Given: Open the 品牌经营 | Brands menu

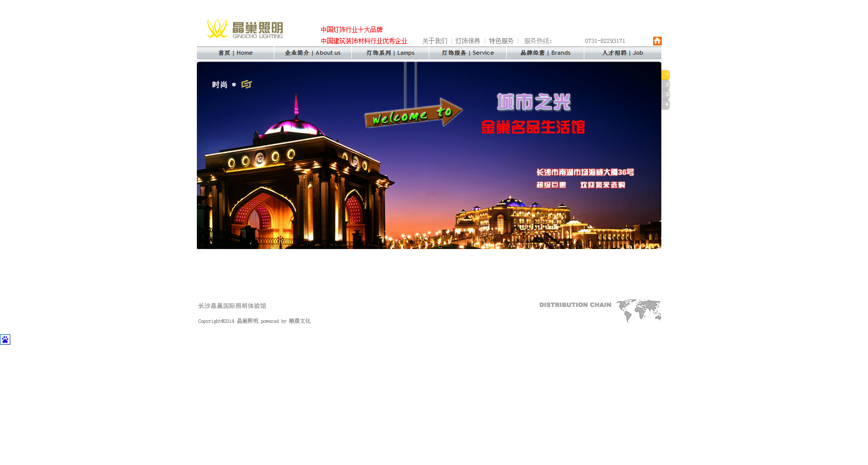Looking at the screenshot, I should click(x=546, y=53).
